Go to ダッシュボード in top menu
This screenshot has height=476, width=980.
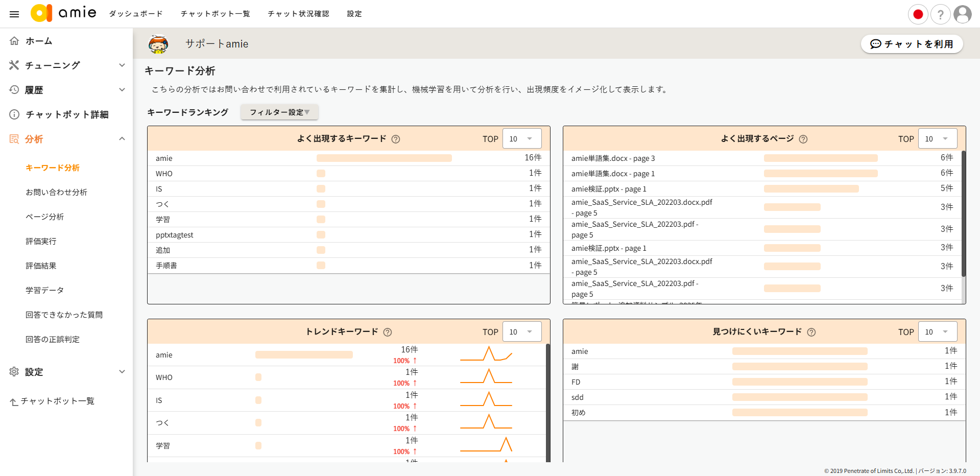tap(136, 14)
